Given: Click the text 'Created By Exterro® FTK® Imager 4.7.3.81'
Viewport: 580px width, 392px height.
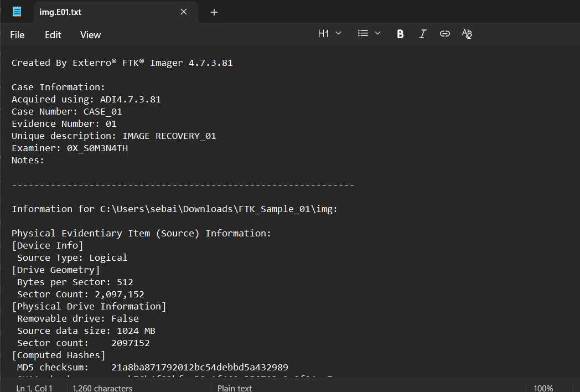Looking at the screenshot, I should coord(122,63).
